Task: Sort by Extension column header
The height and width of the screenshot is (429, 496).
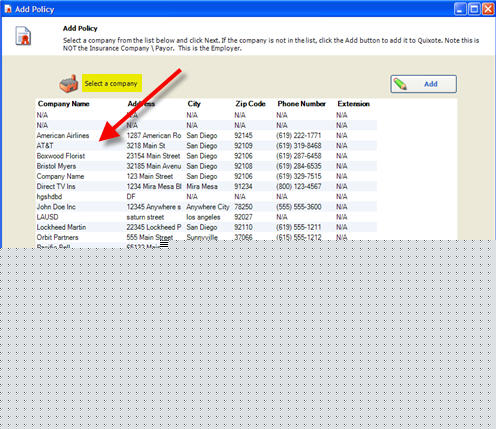Action: (x=353, y=104)
